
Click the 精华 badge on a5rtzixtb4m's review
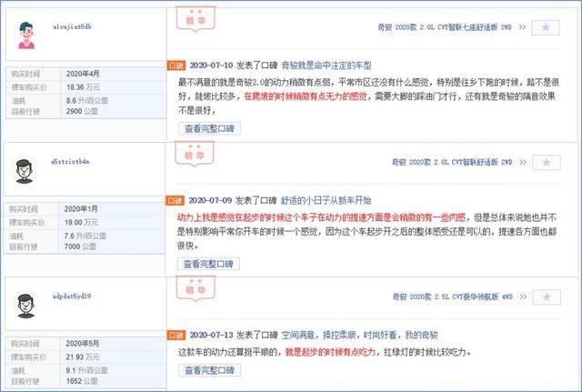coord(195,154)
